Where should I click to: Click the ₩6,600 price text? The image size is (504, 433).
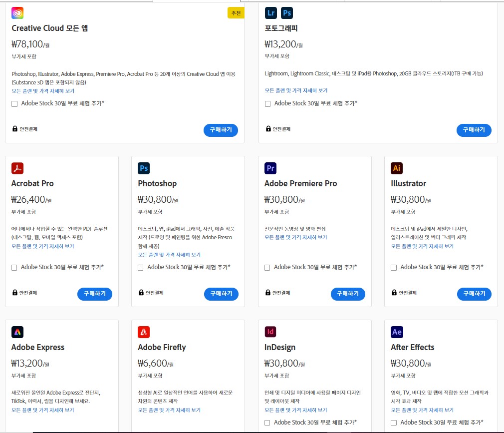[x=152, y=363]
